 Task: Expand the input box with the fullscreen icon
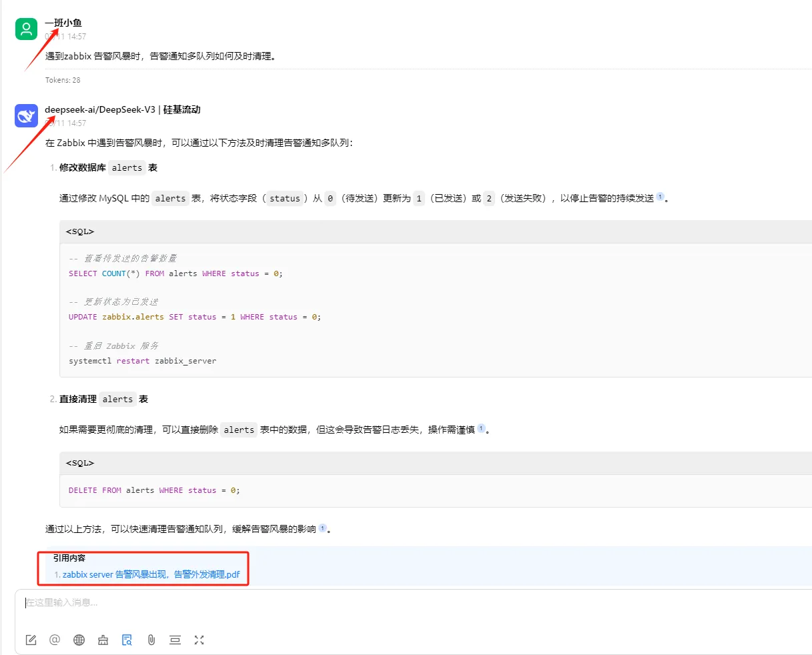199,640
